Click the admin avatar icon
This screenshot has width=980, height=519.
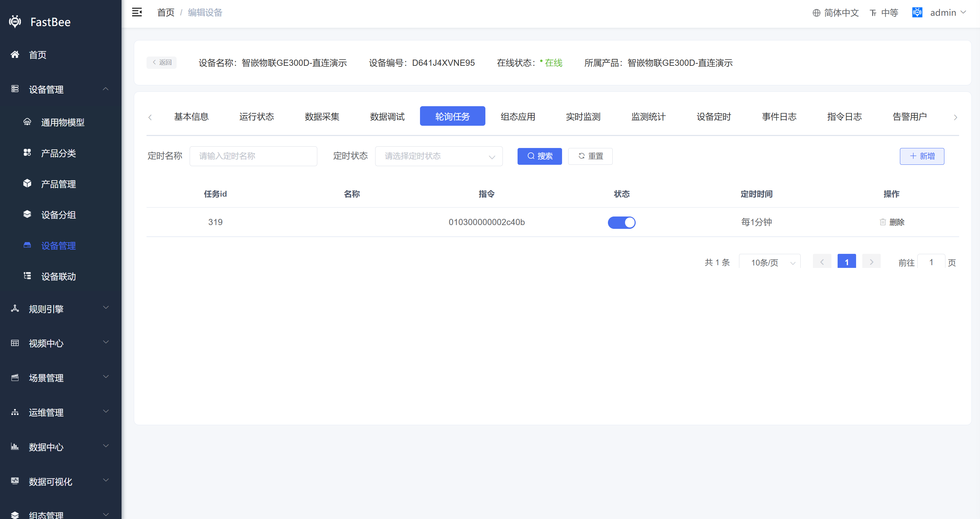[917, 13]
